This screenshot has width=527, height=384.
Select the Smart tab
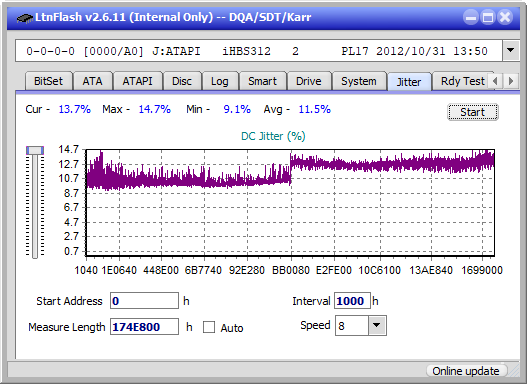point(262,81)
